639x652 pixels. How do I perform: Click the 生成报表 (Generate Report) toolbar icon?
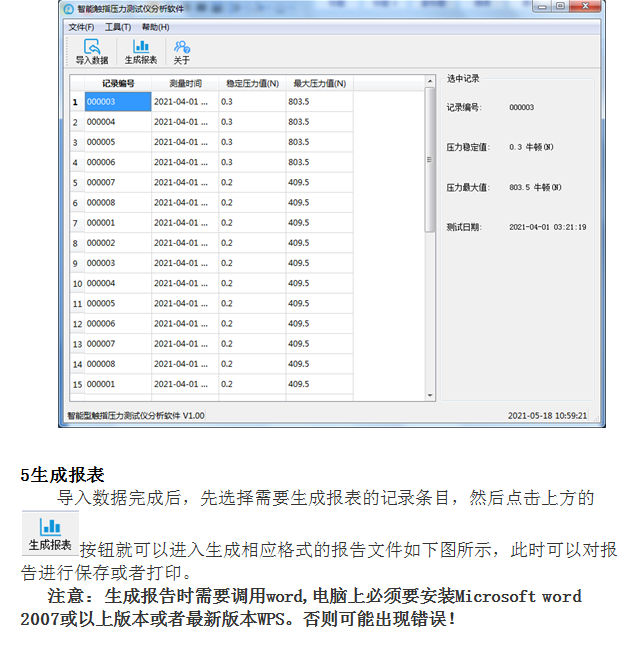click(141, 51)
